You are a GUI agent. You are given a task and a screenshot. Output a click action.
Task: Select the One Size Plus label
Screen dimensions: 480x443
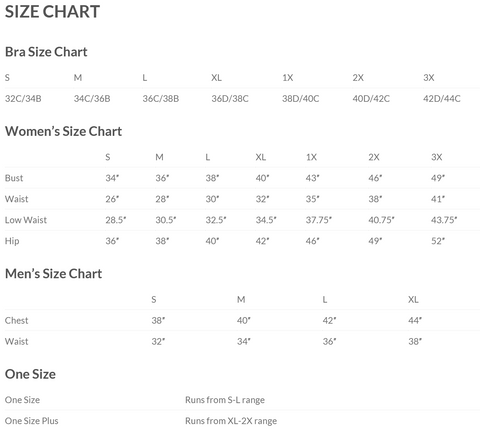point(31,421)
